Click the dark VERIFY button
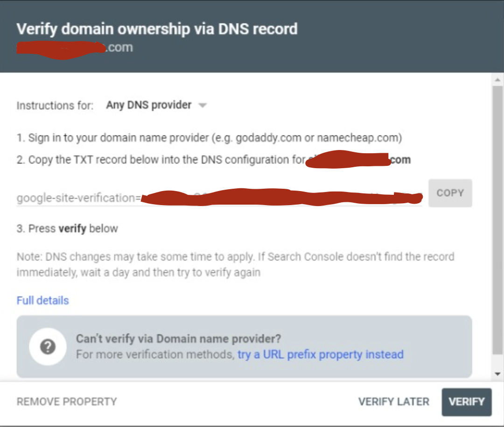Viewport: 504px width, 427px height. (466, 402)
